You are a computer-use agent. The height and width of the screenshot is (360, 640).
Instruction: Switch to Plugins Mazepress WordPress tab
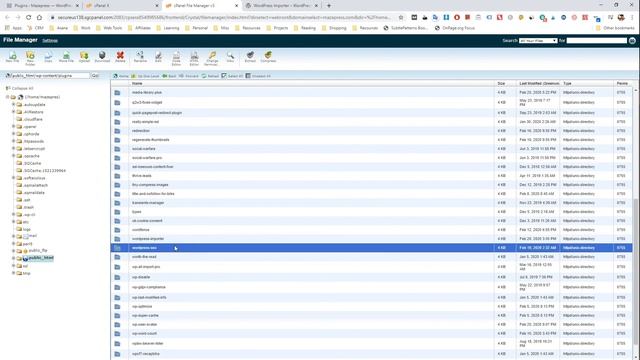point(42,6)
